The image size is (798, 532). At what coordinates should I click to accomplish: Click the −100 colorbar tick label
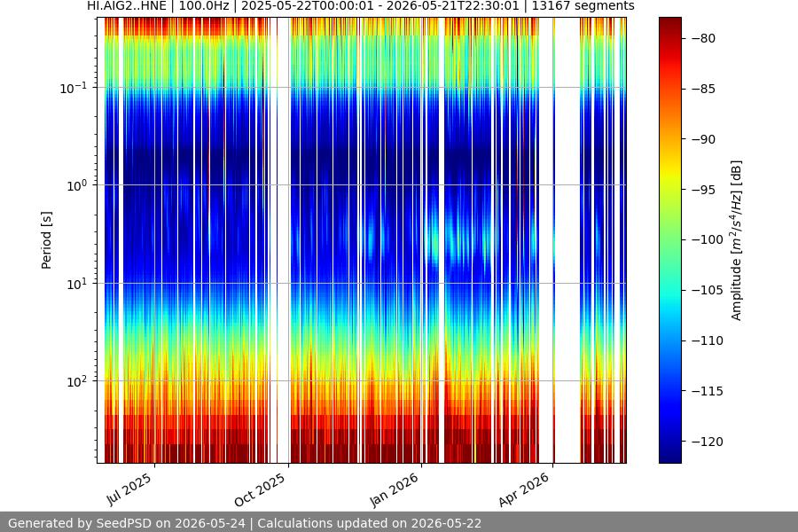707,239
